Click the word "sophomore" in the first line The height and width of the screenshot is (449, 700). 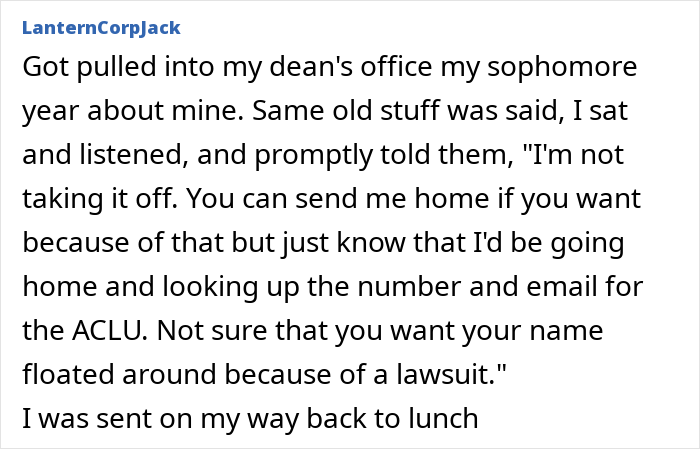(x=562, y=69)
